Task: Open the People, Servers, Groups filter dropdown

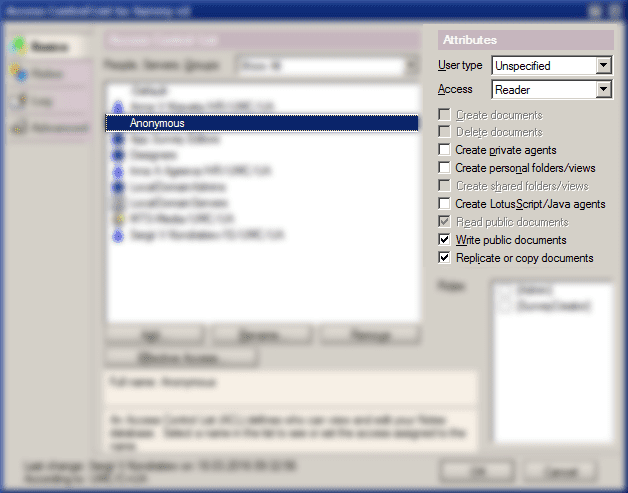Action: [x=410, y=67]
